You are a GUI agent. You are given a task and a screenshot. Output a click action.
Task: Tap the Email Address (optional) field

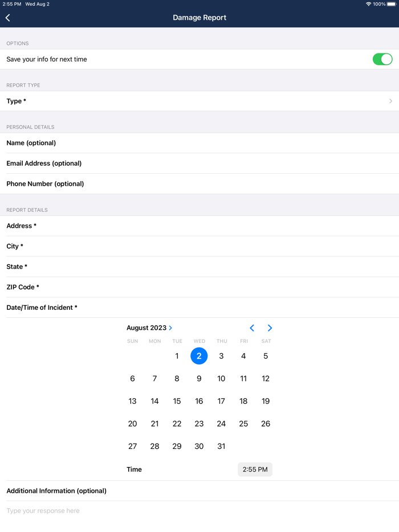199,163
